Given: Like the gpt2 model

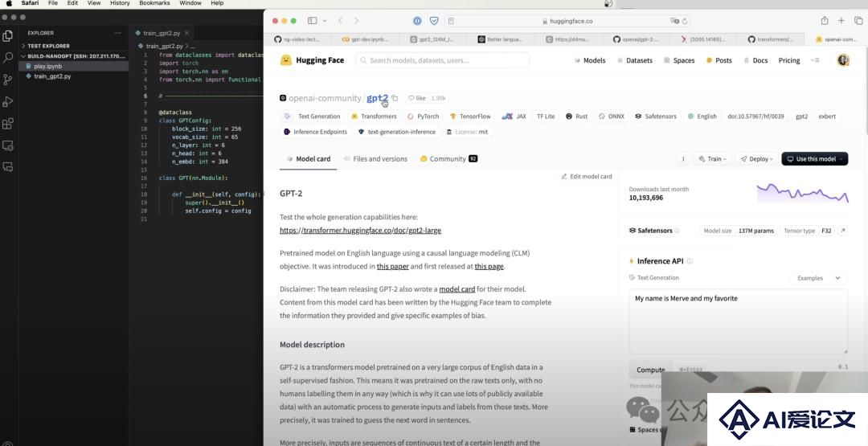Looking at the screenshot, I should point(417,98).
